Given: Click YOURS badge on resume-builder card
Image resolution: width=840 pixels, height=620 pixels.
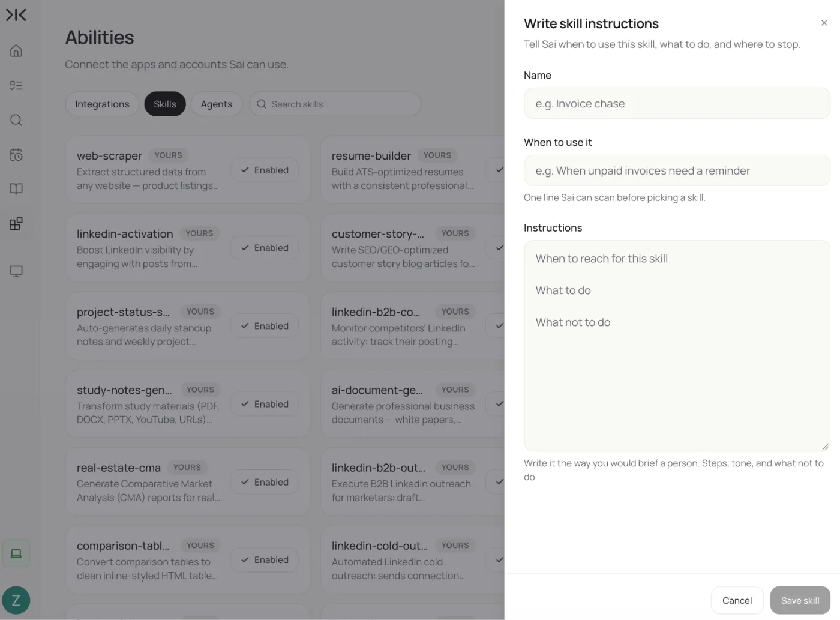Looking at the screenshot, I should [437, 155].
